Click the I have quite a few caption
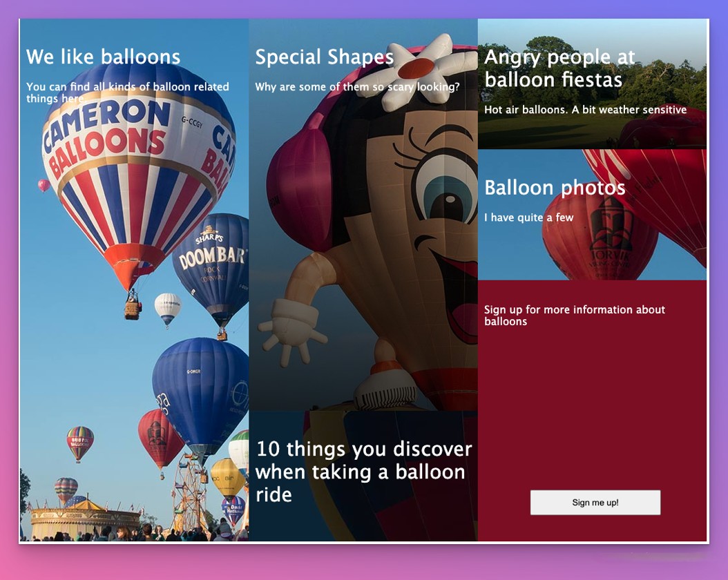The height and width of the screenshot is (580, 728). (x=528, y=217)
